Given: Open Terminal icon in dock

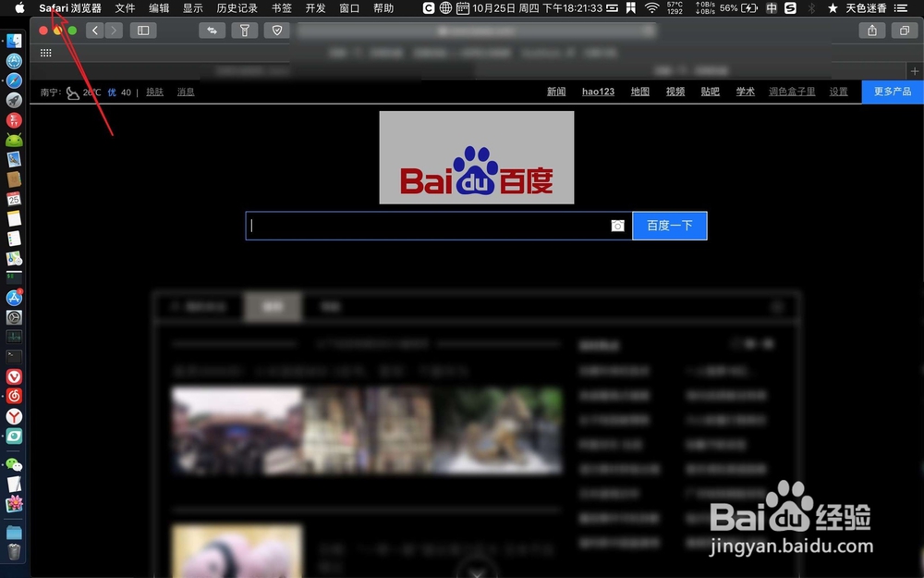Looking at the screenshot, I should (14, 357).
